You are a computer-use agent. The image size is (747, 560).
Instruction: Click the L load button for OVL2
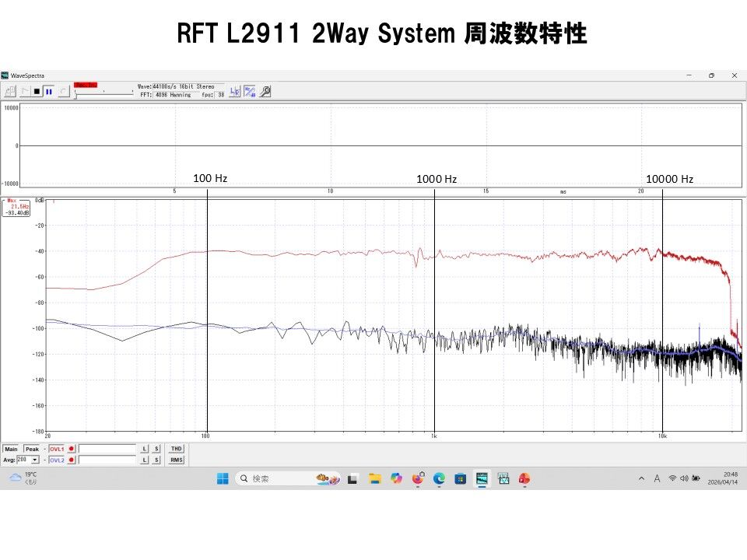pyautogui.click(x=145, y=460)
